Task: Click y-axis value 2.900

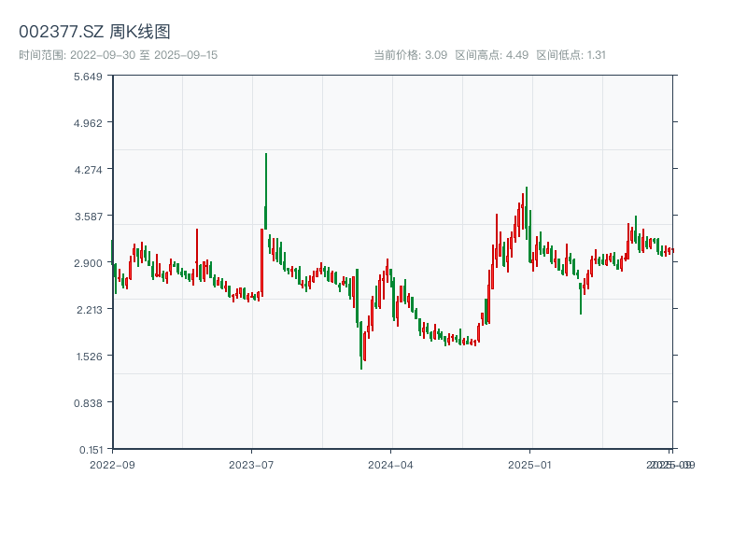Action: (x=88, y=263)
